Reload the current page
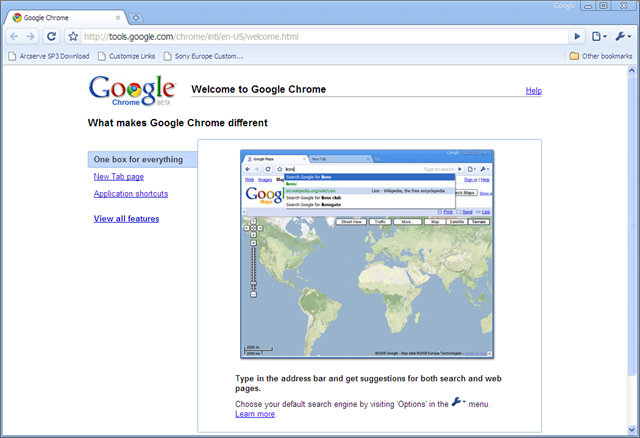The image size is (640, 438). coord(51,36)
